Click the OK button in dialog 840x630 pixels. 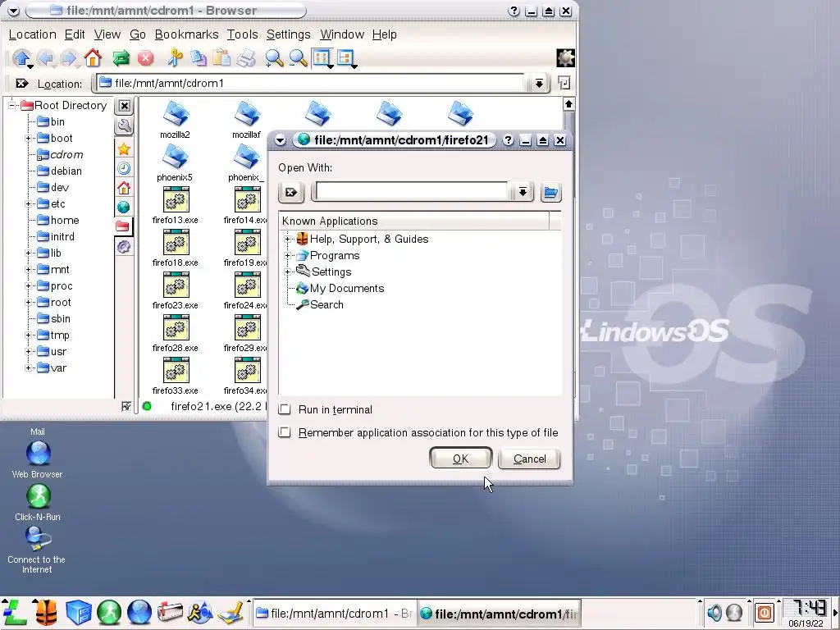[461, 459]
